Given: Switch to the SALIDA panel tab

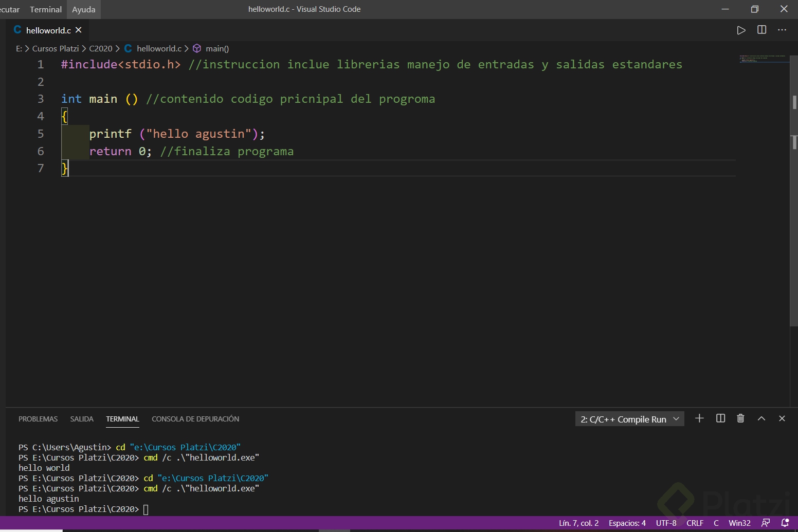Looking at the screenshot, I should (82, 419).
